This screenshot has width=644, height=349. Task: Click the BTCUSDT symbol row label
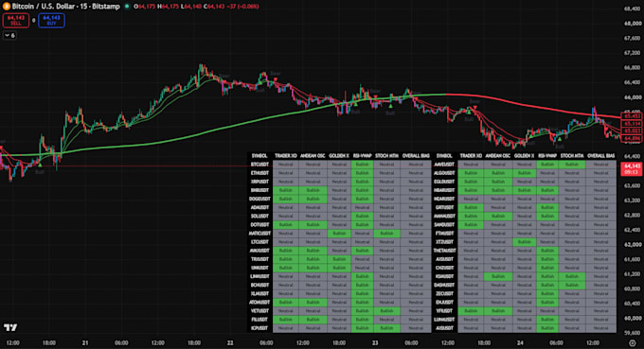(259, 165)
